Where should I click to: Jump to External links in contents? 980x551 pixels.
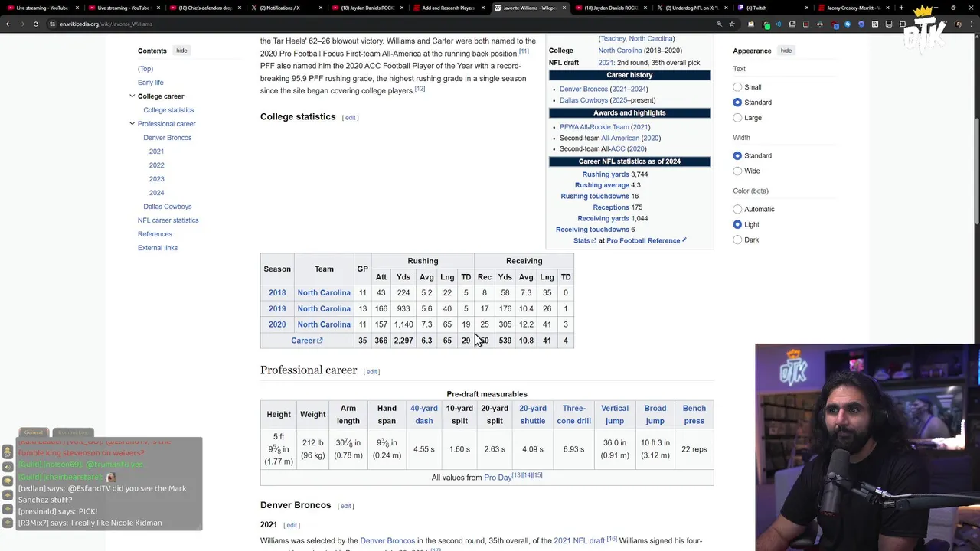pos(158,248)
